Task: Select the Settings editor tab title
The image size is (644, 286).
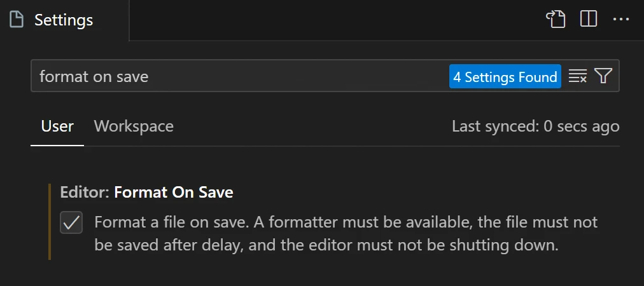Action: pos(64,20)
